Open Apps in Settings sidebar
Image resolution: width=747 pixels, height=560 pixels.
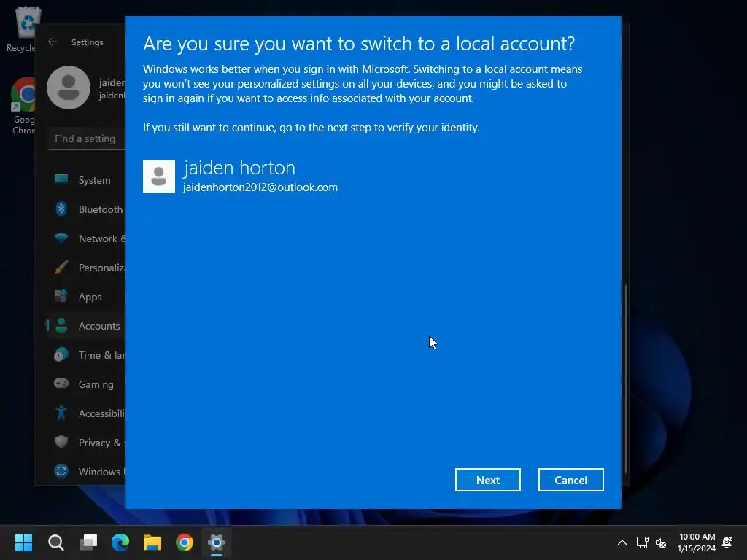click(x=87, y=297)
